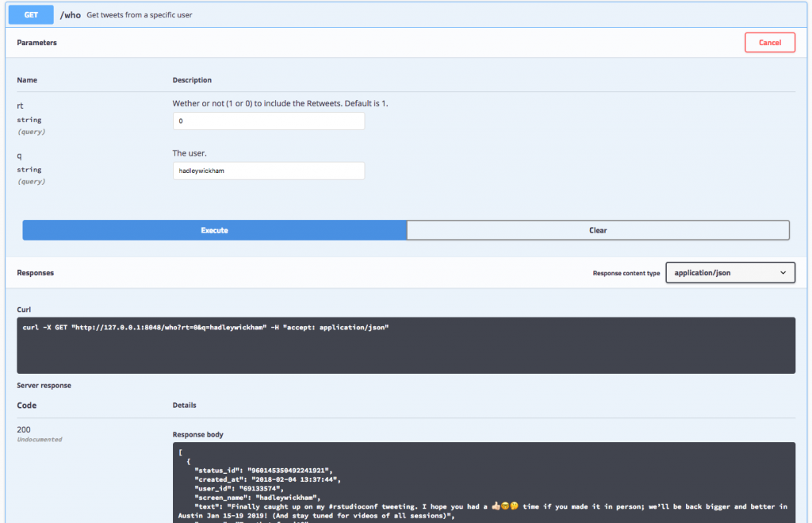This screenshot has width=812, height=523.
Task: Click the Code column header
Action: pyautogui.click(x=26, y=406)
